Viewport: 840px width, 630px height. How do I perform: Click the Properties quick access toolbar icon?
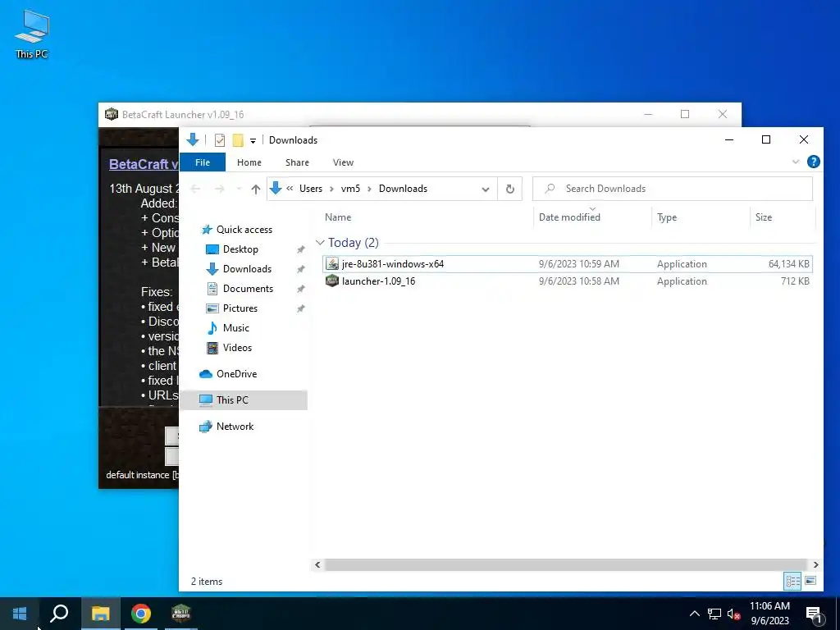pyautogui.click(x=220, y=140)
